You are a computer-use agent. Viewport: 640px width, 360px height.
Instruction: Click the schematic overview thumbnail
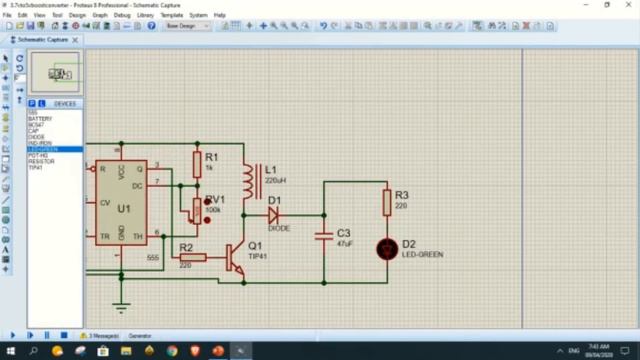click(x=55, y=73)
